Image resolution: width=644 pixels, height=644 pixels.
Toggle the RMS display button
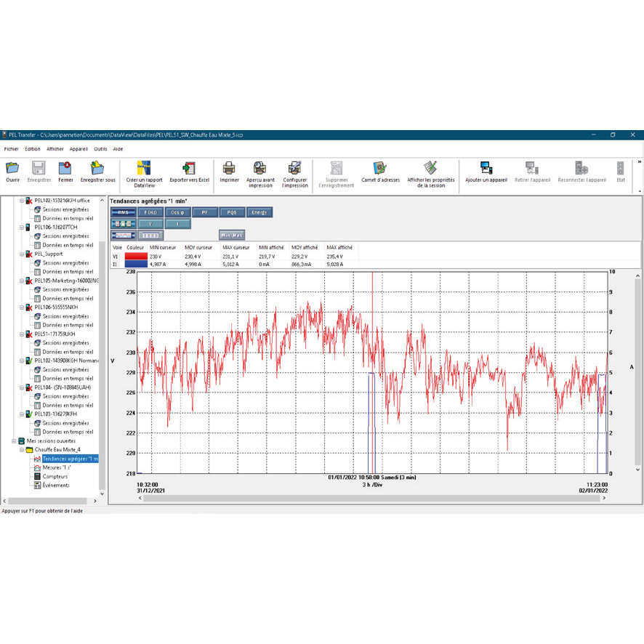coord(123,212)
